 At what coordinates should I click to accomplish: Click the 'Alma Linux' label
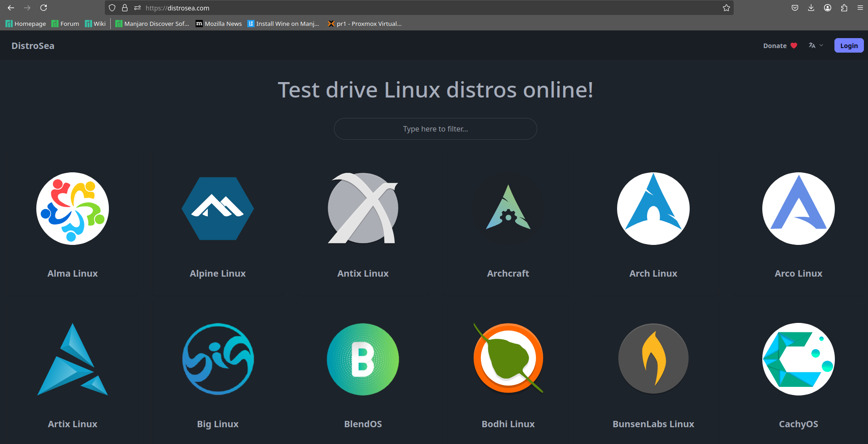(x=73, y=273)
